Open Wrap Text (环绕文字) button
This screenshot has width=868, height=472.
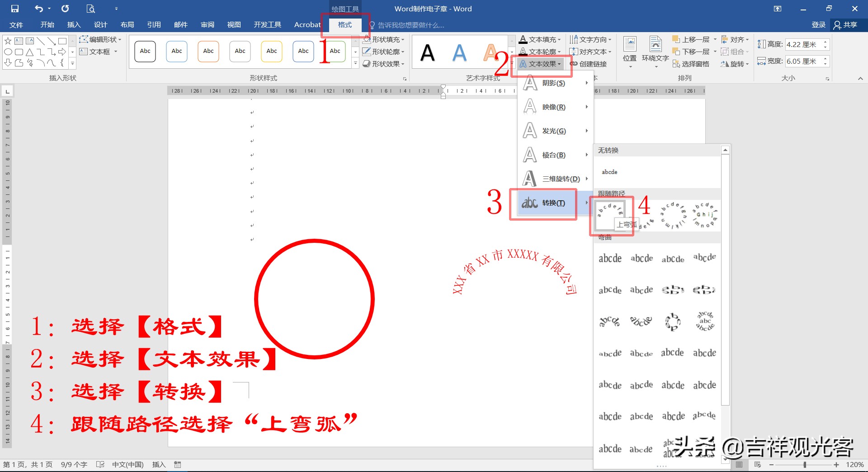(655, 52)
